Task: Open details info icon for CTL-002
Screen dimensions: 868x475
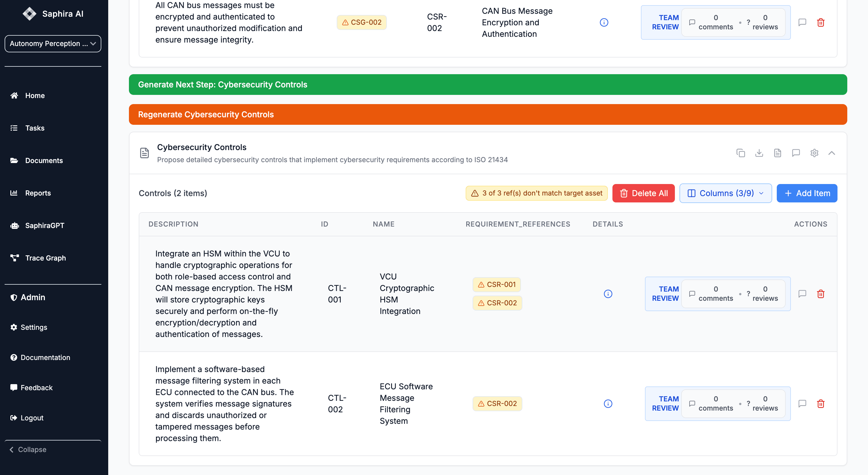Action: point(608,403)
